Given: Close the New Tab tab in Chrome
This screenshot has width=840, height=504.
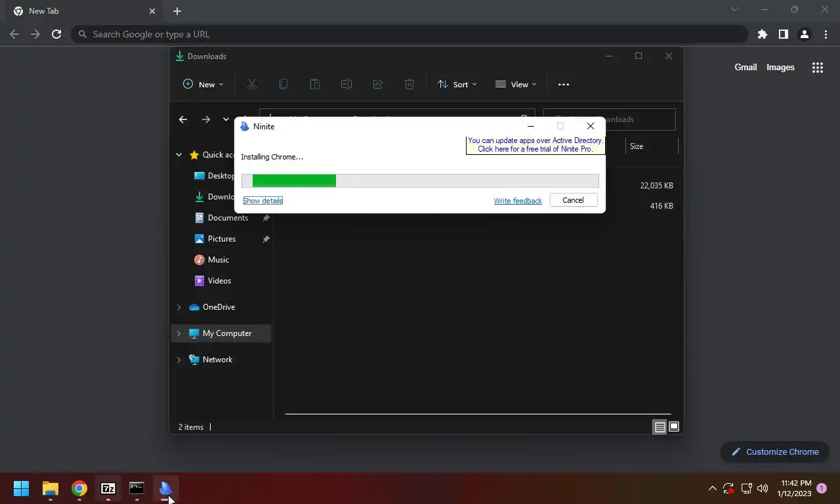Looking at the screenshot, I should coord(152,11).
